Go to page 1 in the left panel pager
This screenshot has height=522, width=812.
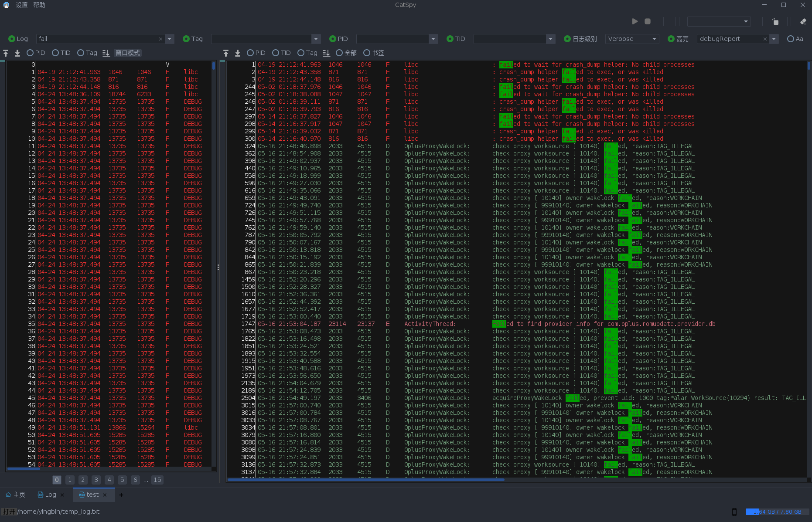click(x=70, y=480)
